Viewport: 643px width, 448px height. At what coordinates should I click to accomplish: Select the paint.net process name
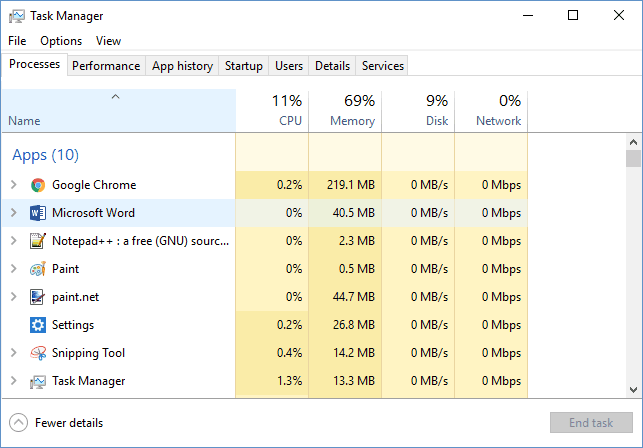click(75, 297)
